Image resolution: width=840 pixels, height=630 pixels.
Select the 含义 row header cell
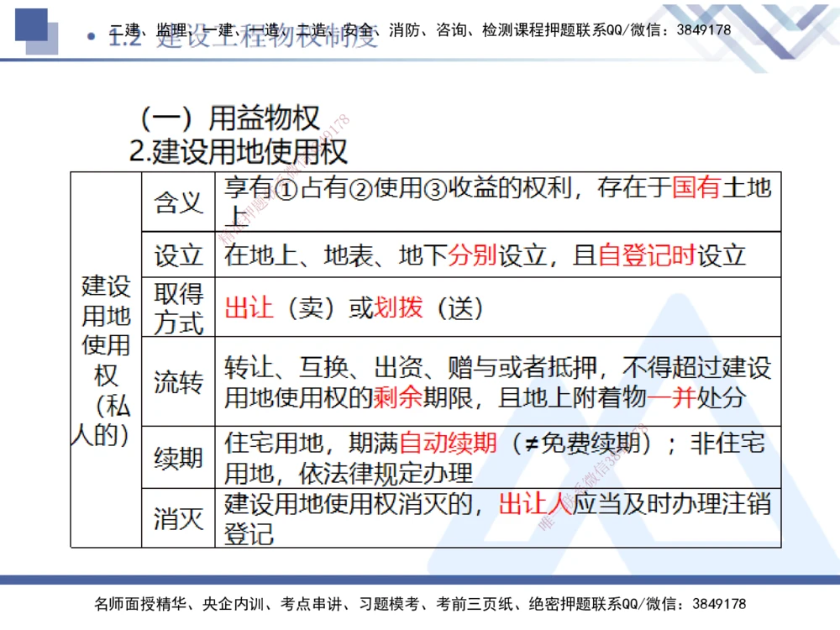pyautogui.click(x=179, y=202)
